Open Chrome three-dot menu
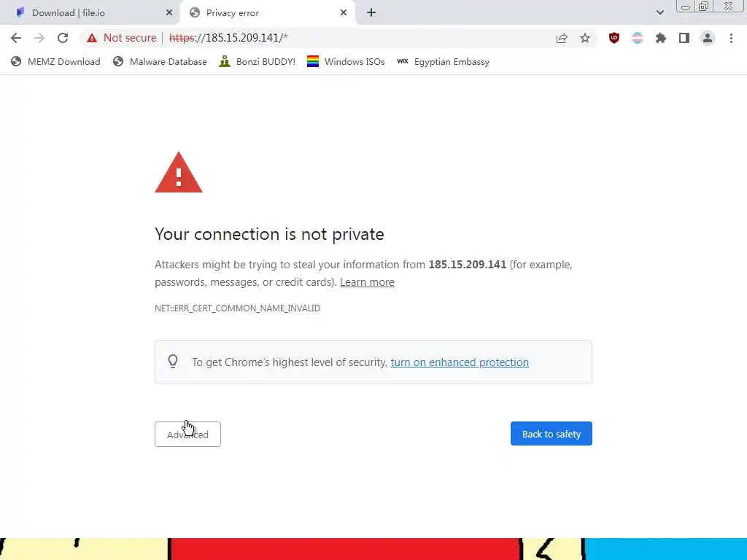 click(x=731, y=38)
